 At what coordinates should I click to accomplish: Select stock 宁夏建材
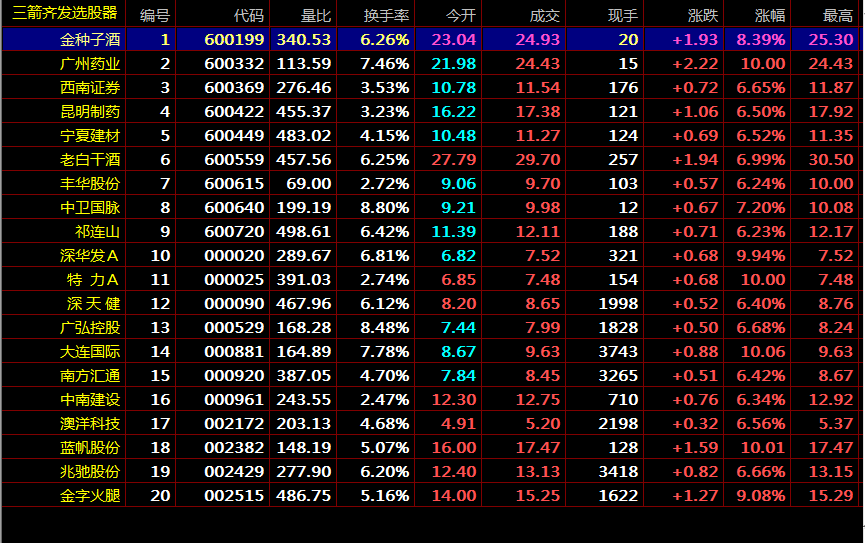tap(90, 136)
